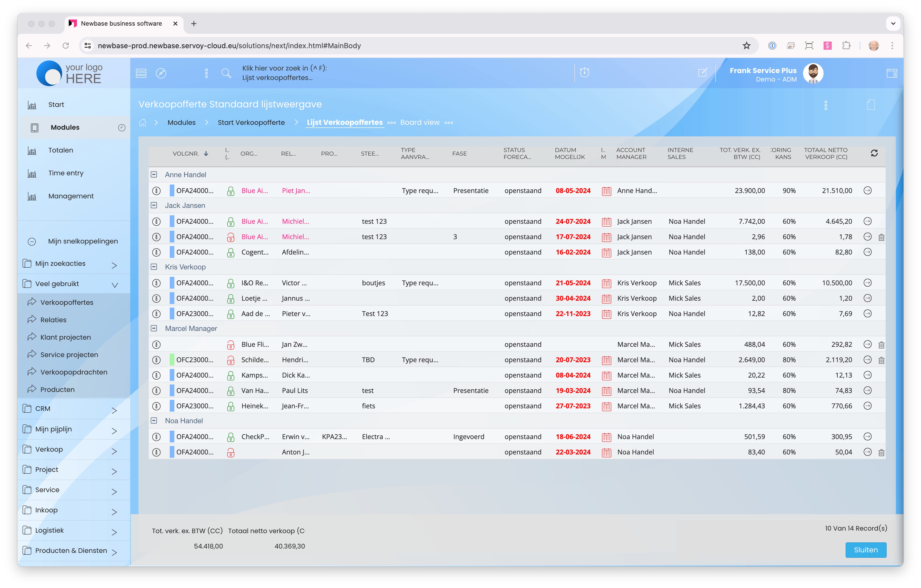Screen dimensions: 921x588
Task: Click the hamburger list menu icon in top toolbar
Action: [x=141, y=73]
